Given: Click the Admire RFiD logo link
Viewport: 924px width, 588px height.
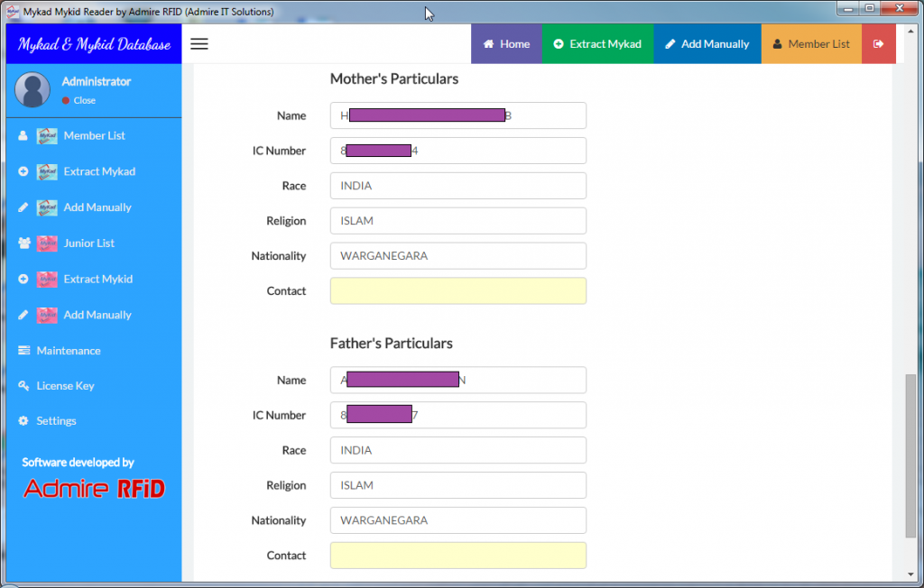Looking at the screenshot, I should [x=94, y=489].
